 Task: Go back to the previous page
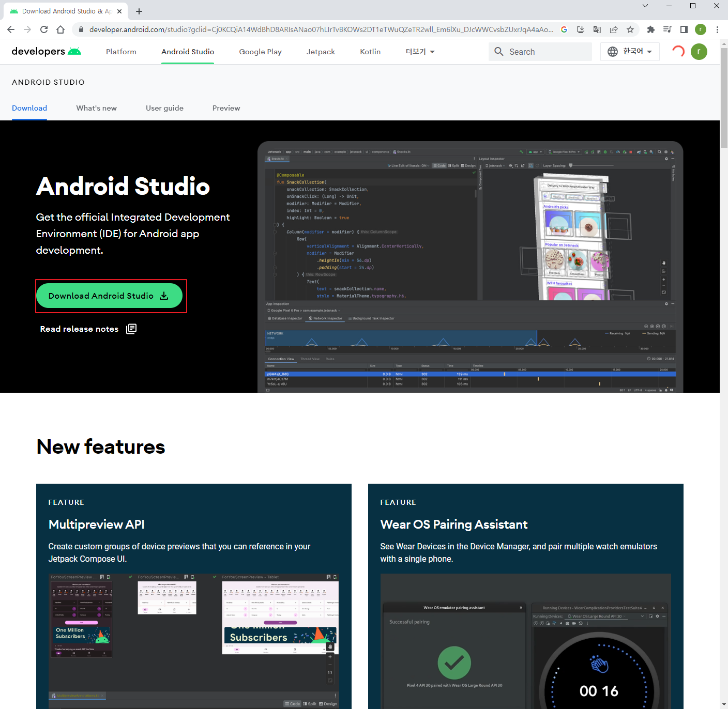(x=11, y=29)
